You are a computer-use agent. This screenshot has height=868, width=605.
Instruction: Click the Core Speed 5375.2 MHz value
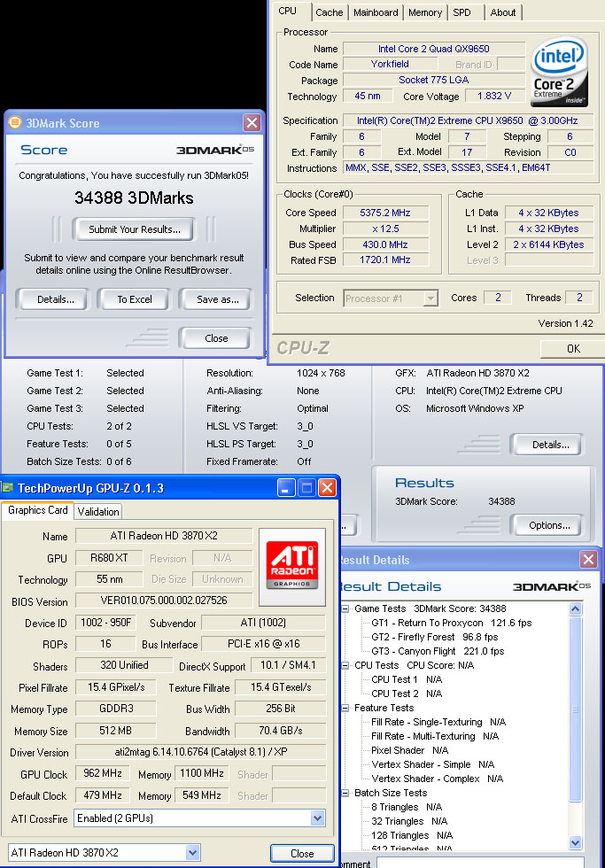[385, 213]
